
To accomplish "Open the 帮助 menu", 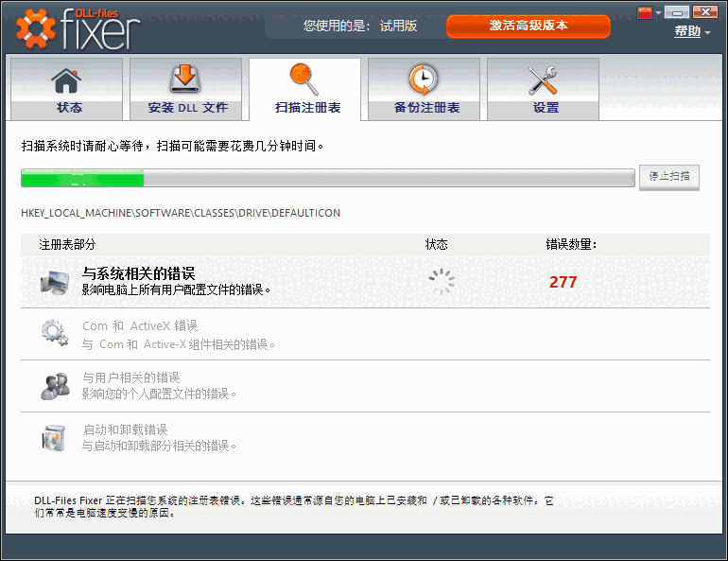I will click(687, 31).
